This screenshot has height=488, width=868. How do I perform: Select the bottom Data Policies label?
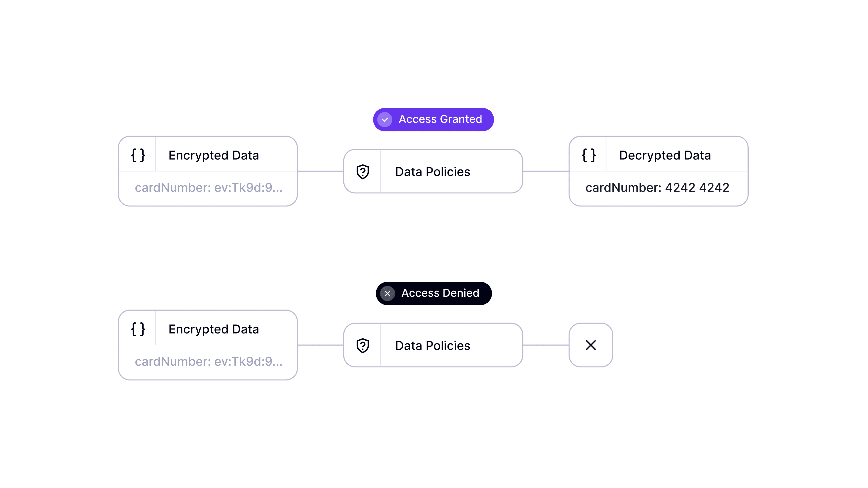433,346
